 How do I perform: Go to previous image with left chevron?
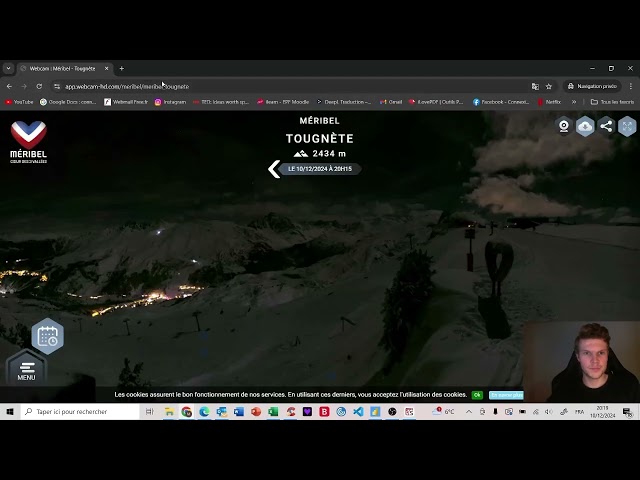point(274,169)
